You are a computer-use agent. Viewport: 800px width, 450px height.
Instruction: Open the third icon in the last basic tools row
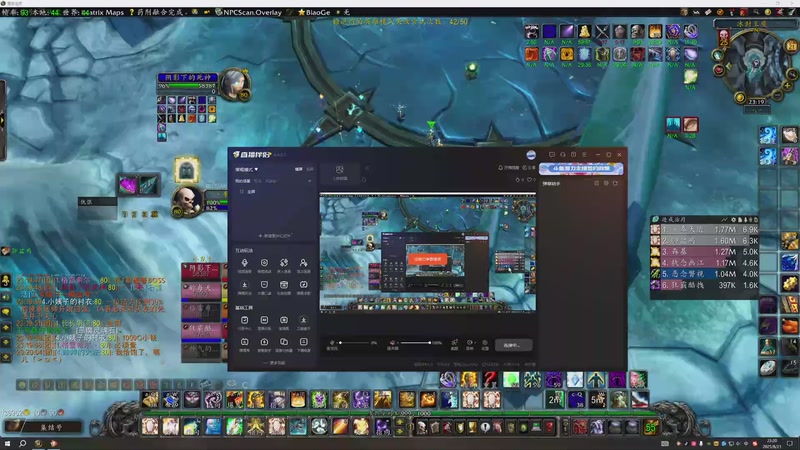tap(284, 344)
